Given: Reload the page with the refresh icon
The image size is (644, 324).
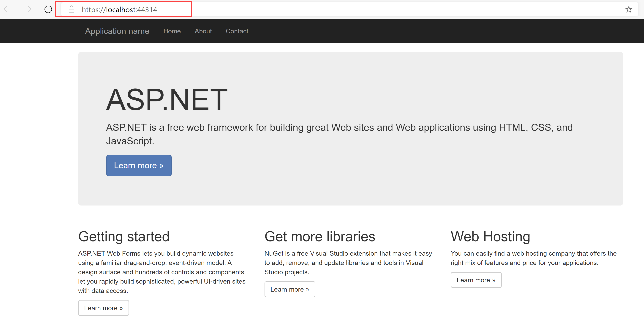Looking at the screenshot, I should [x=48, y=10].
